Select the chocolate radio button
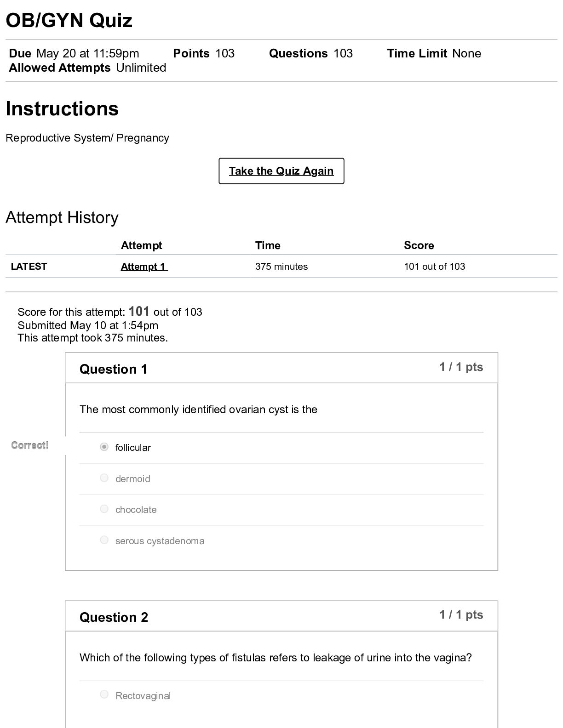Image resolution: width=563 pixels, height=728 pixels. click(104, 509)
